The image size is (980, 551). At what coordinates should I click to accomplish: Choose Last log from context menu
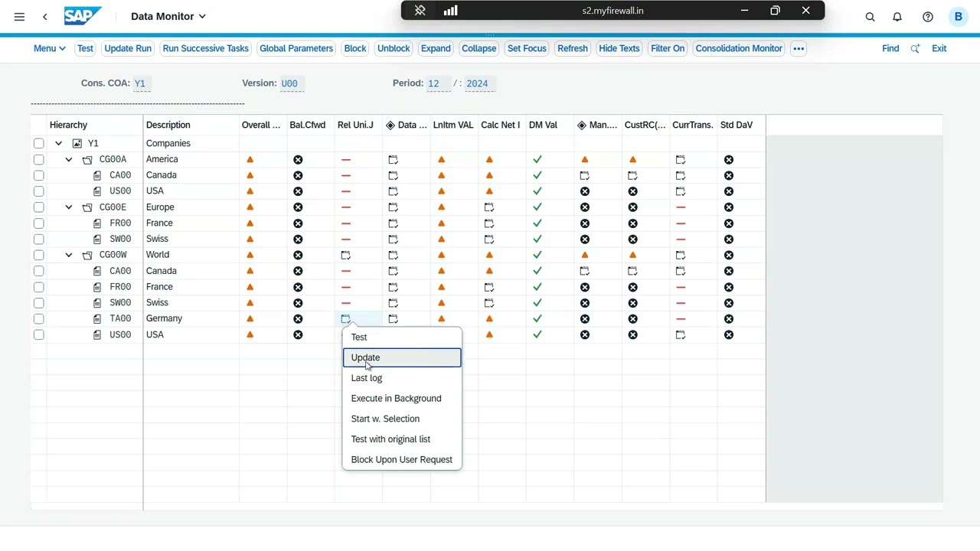[x=402, y=378]
